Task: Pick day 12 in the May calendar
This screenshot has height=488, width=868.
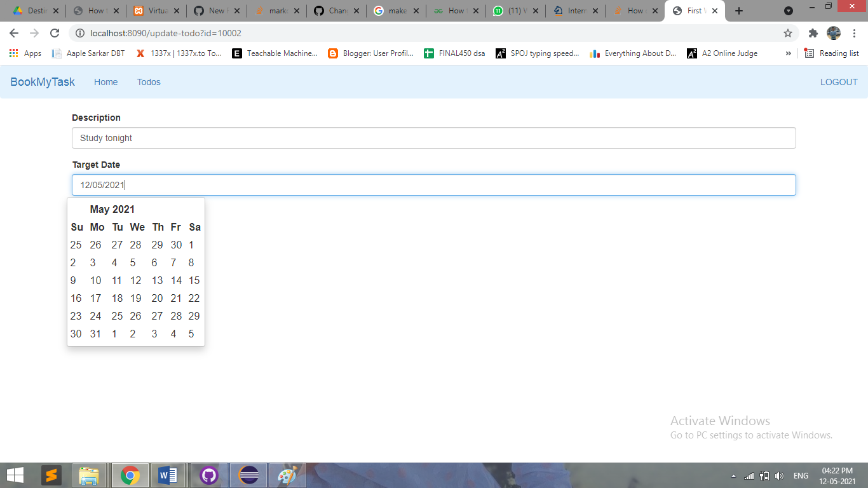Action: click(x=136, y=280)
